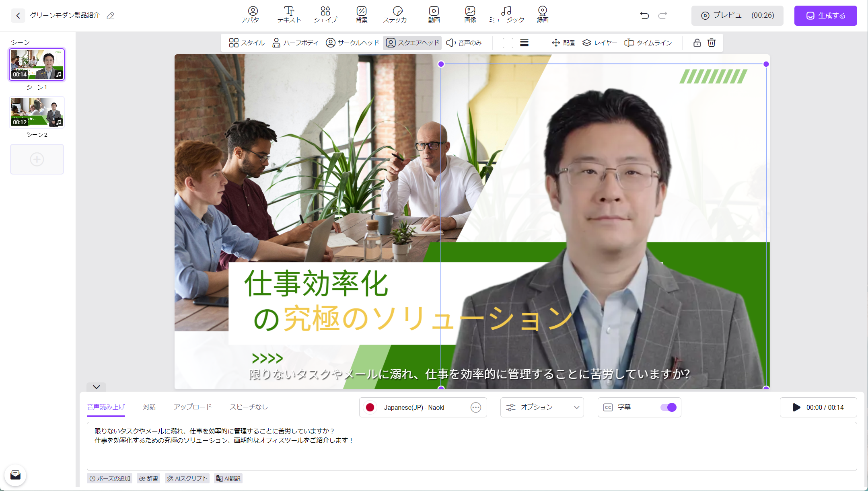Viewport: 868px width, 491px height.
Task: Open the 背景 (background) tool
Action: [361, 14]
